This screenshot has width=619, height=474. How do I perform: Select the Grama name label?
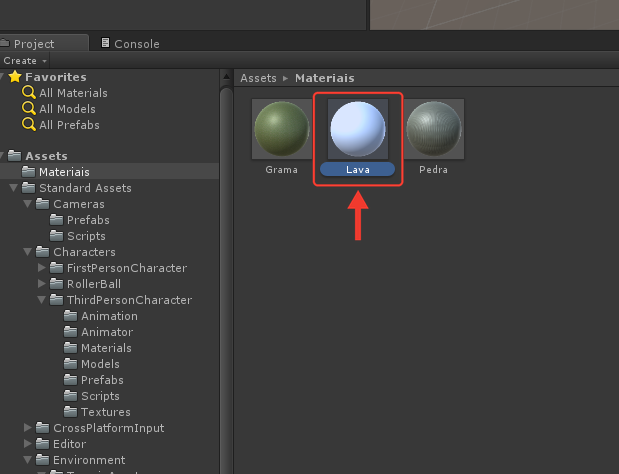[x=281, y=170]
